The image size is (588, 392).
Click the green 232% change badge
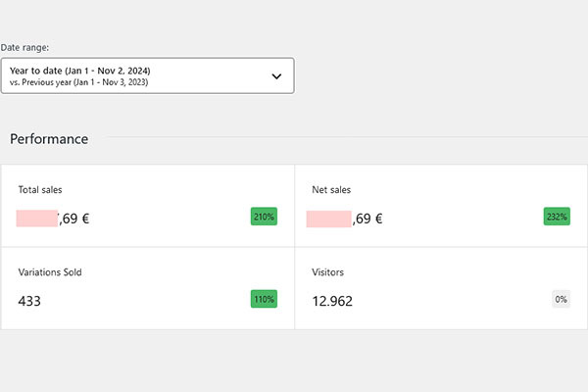click(x=557, y=217)
